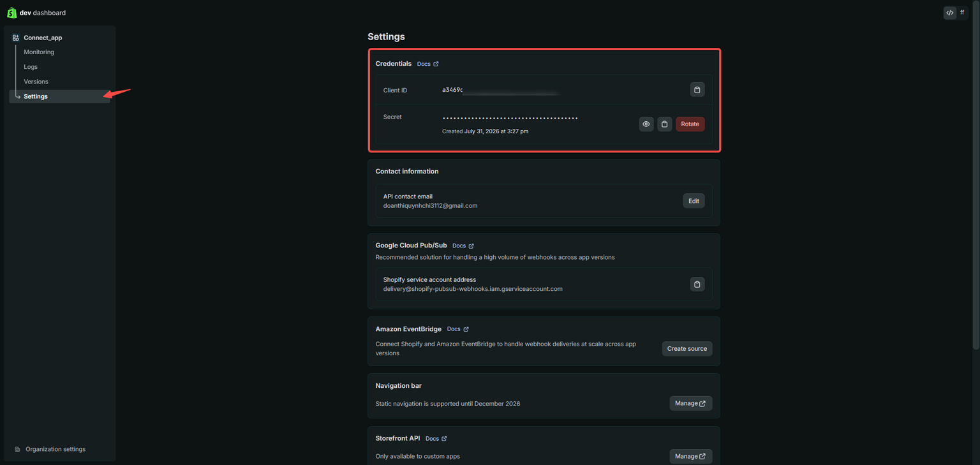Open the "ff" account avatar menu

[962, 13]
